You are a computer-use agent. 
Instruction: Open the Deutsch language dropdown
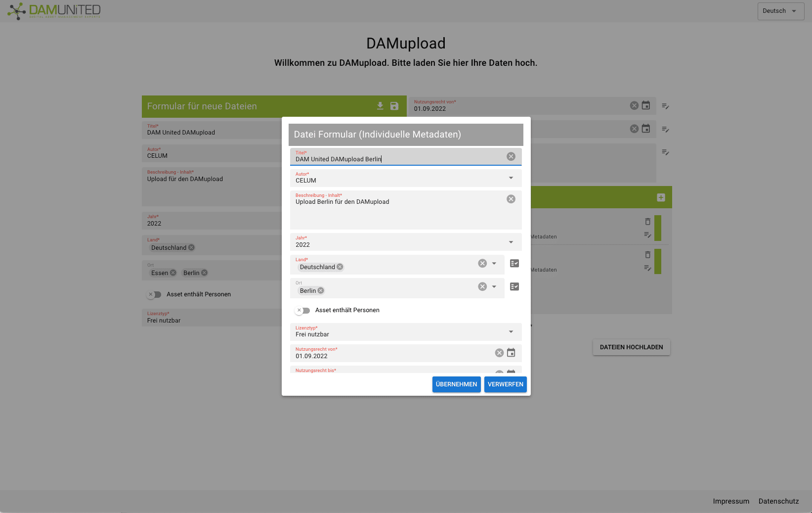781,11
